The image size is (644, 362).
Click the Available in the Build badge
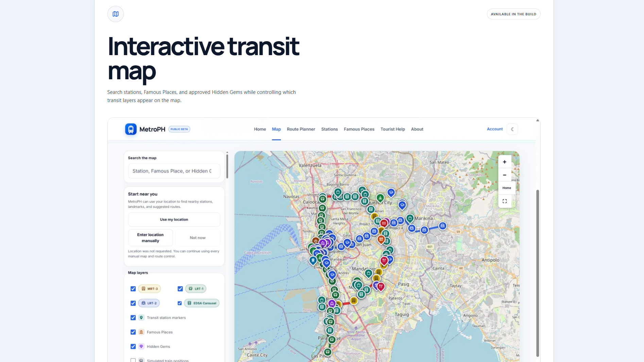(x=513, y=14)
